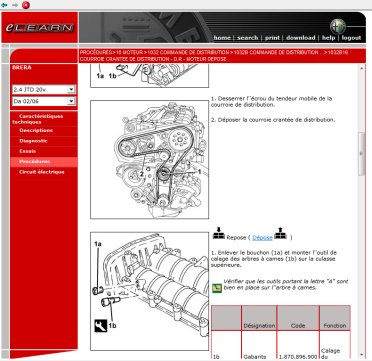Open the 2.4 JTD 20v engine dropdown
This screenshot has width=372, height=361.
[x=44, y=89]
